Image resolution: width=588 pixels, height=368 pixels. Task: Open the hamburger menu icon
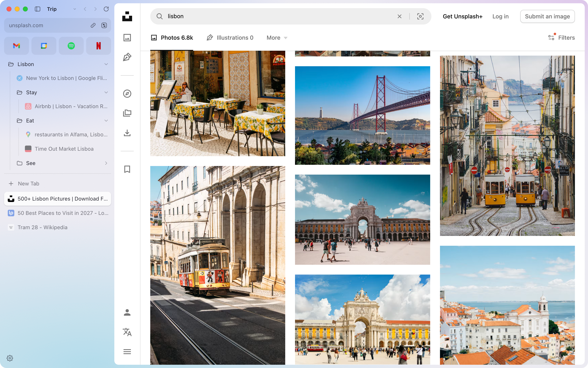(x=127, y=352)
